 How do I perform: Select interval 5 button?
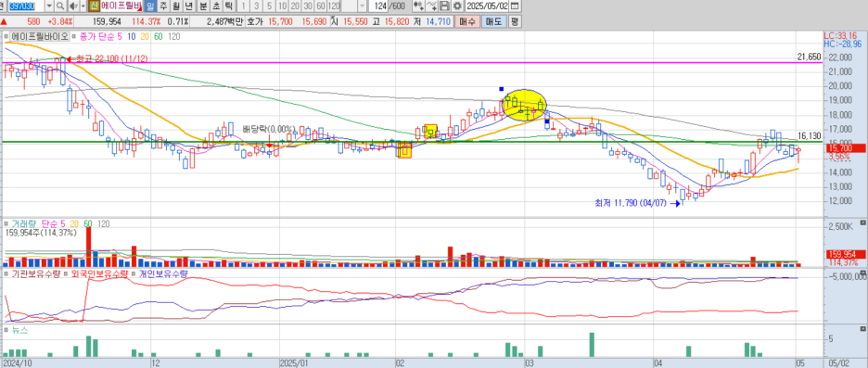269,6
